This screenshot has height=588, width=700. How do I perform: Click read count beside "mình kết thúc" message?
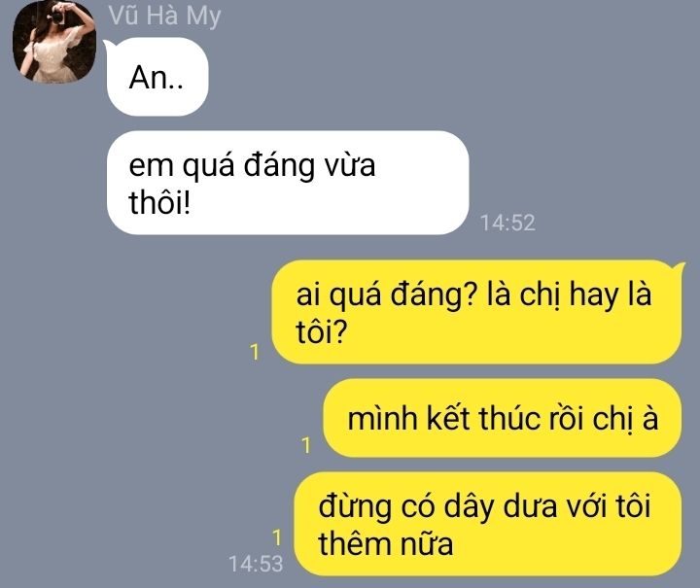306,445
